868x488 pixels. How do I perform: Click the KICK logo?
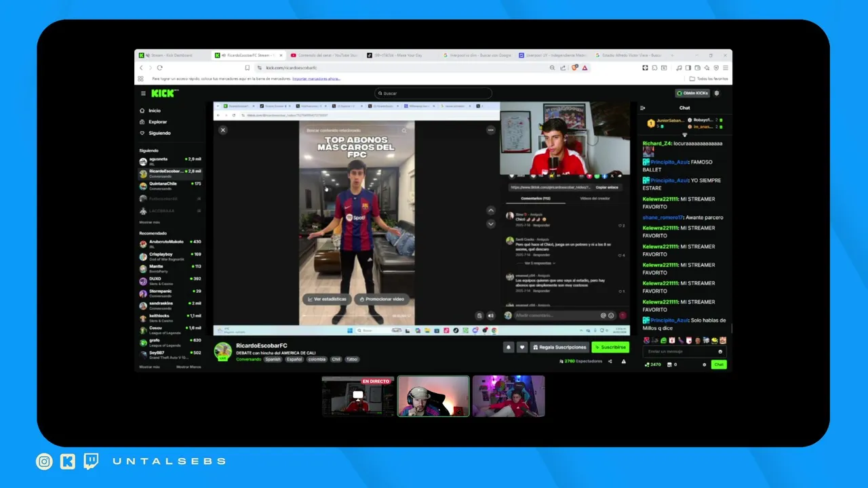click(163, 94)
